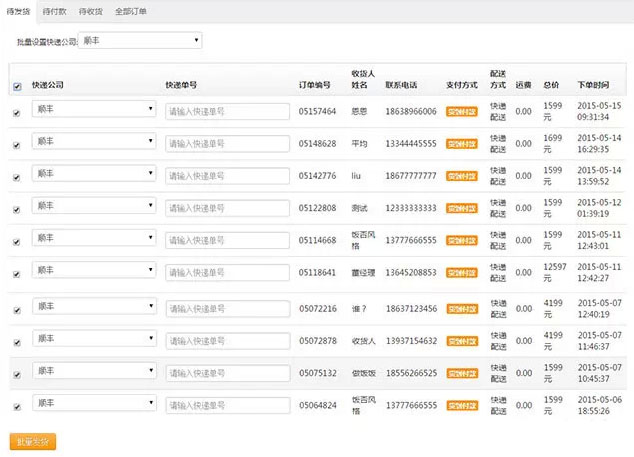Toggle the select-all checkbox in table header
The width and height of the screenshot is (634, 457).
pyautogui.click(x=15, y=87)
